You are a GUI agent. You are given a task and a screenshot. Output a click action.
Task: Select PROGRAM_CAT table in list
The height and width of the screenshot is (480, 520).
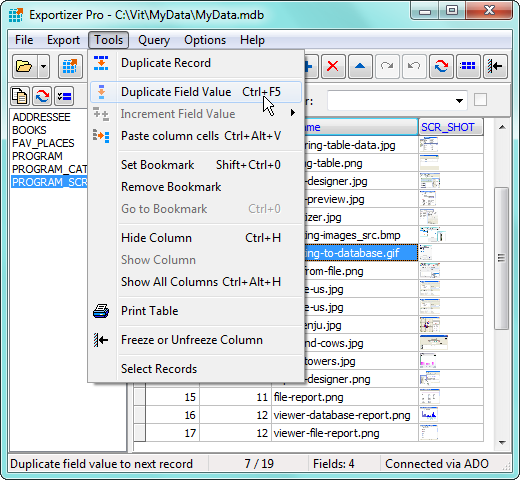point(50,169)
